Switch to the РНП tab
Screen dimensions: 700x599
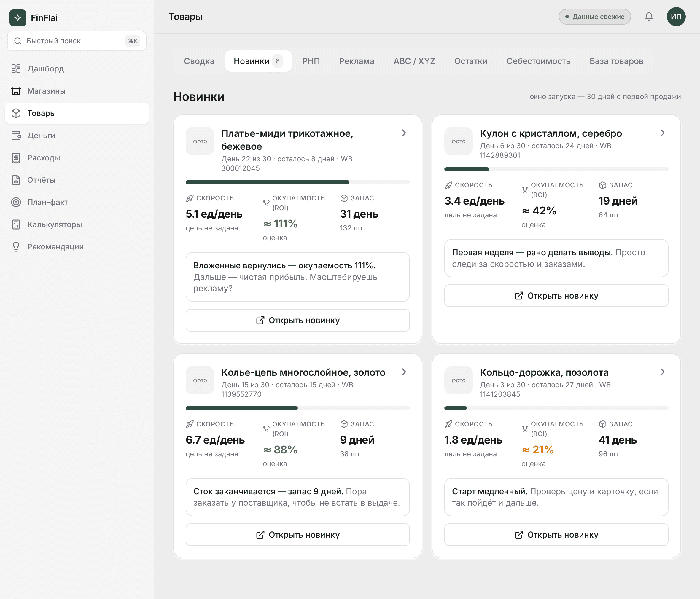tap(311, 61)
